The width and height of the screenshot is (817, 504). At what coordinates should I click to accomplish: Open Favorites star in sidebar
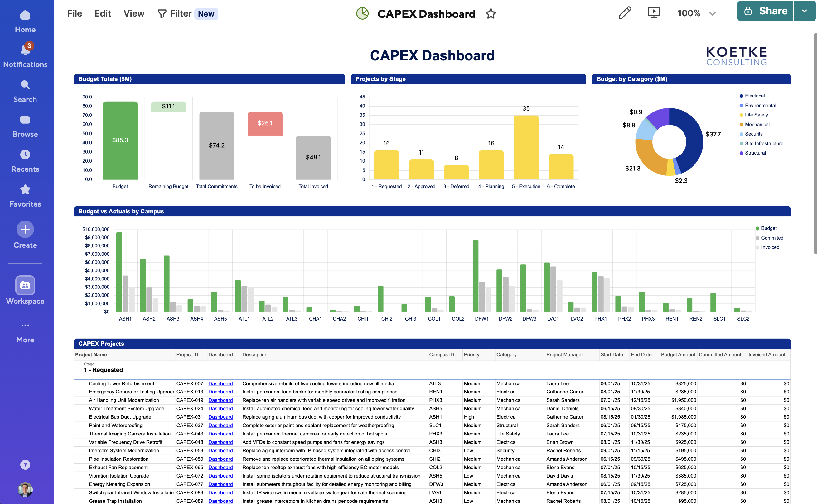pos(25,190)
